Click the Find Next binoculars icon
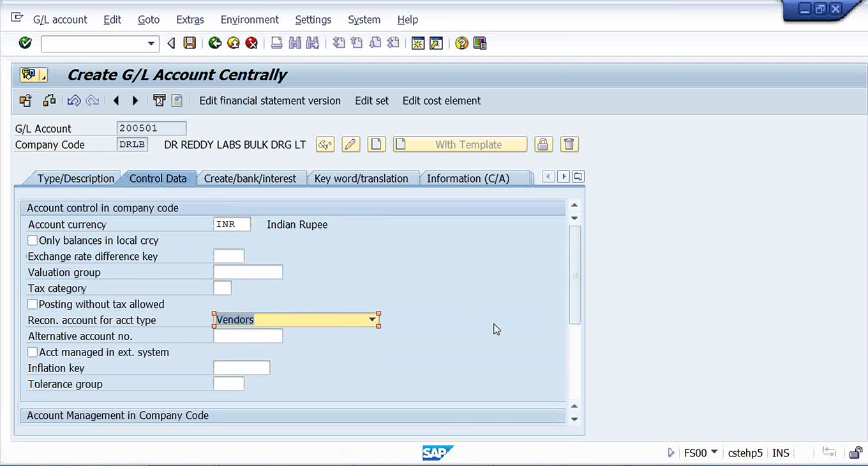The image size is (868, 466). click(313, 43)
